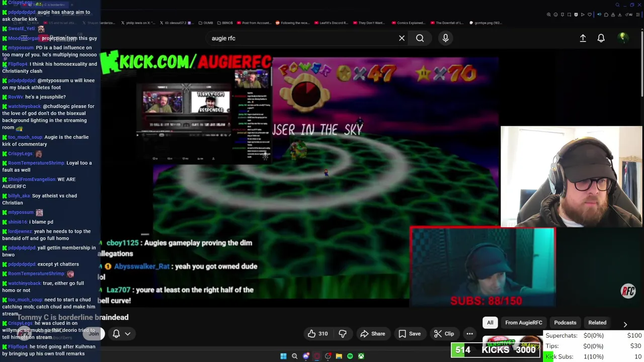The height and width of the screenshot is (362, 644).
Task: Clip the video with scissors button
Action: click(x=444, y=333)
